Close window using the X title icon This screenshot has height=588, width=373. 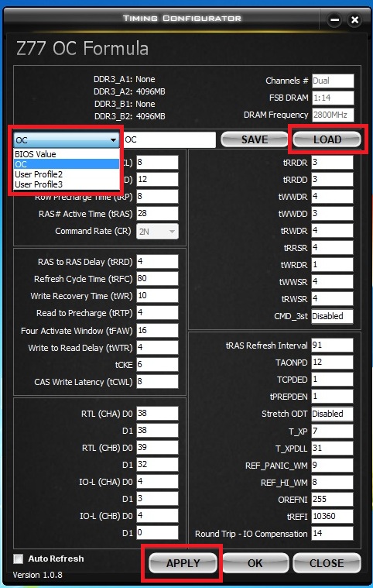pos(354,19)
